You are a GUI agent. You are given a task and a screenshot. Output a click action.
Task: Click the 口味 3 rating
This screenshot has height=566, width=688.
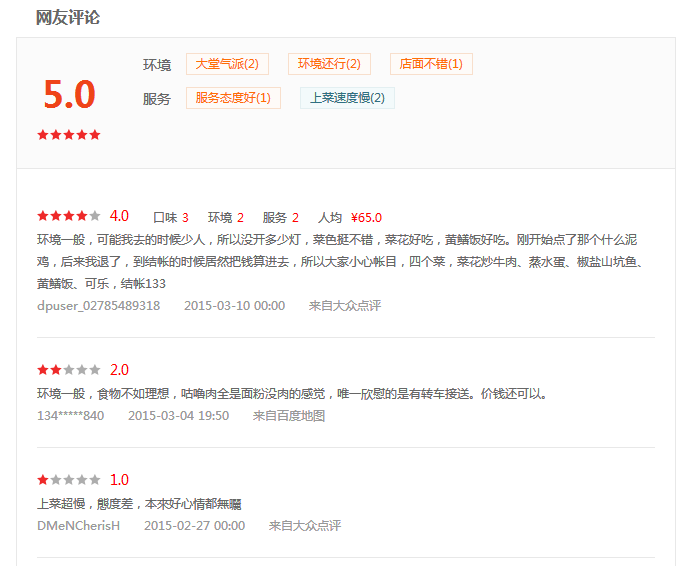171,218
